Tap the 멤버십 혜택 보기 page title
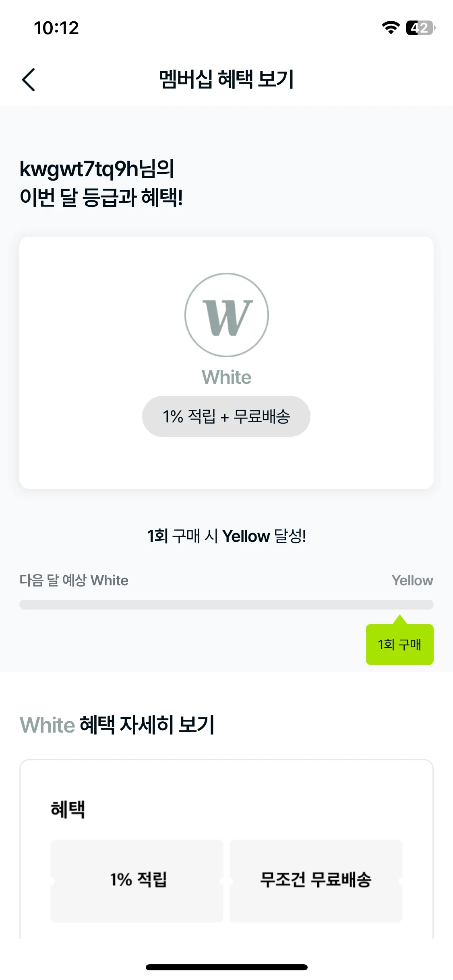453x980 pixels. [226, 79]
